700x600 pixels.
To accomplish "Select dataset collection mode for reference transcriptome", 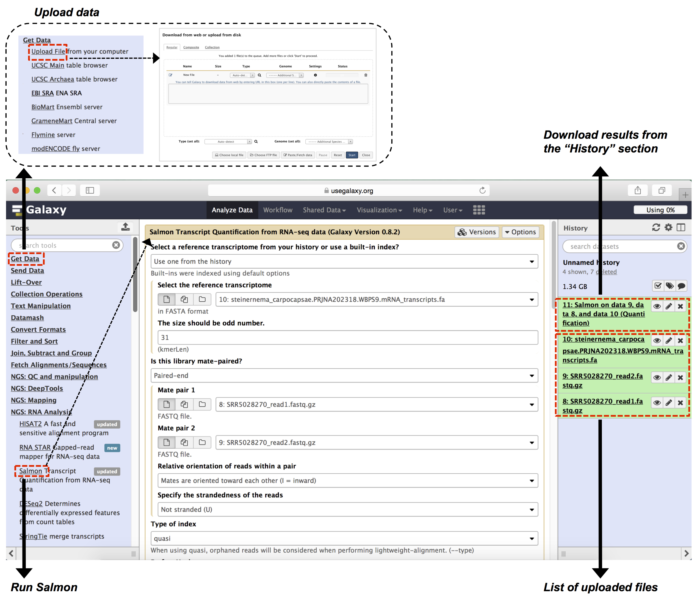I will coord(202,299).
